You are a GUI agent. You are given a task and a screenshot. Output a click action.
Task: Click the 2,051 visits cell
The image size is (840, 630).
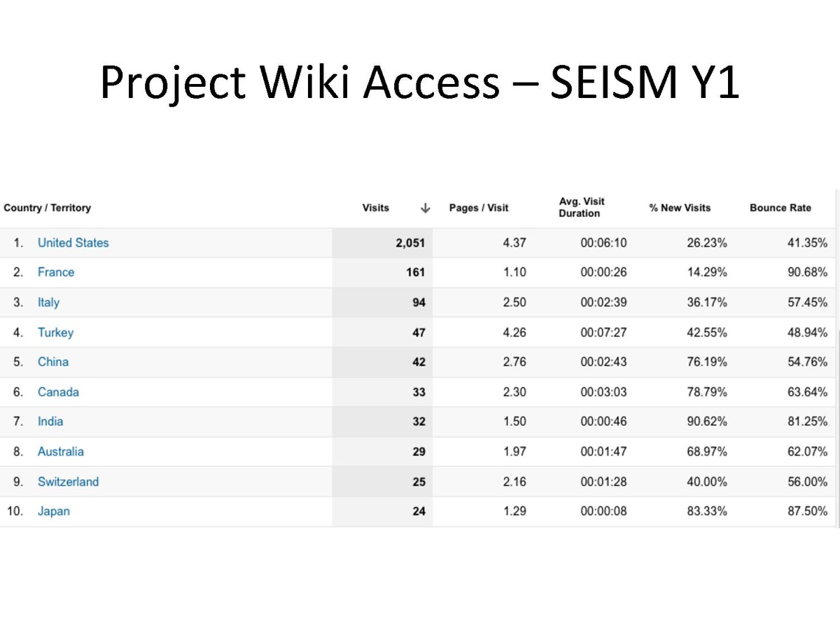click(x=410, y=243)
